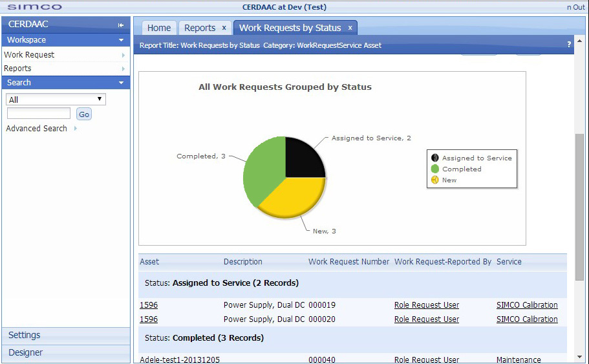Open the All search category dropdown

click(x=56, y=100)
